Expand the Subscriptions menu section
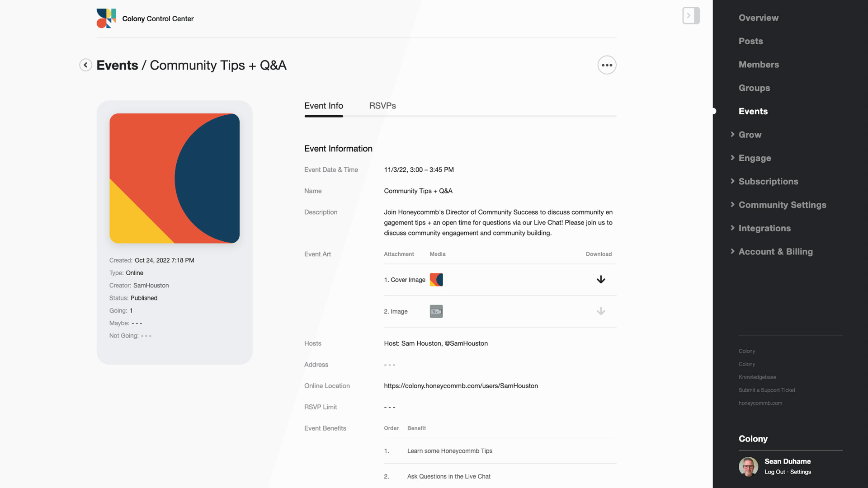Screen dimensions: 868x488 click(x=768, y=182)
